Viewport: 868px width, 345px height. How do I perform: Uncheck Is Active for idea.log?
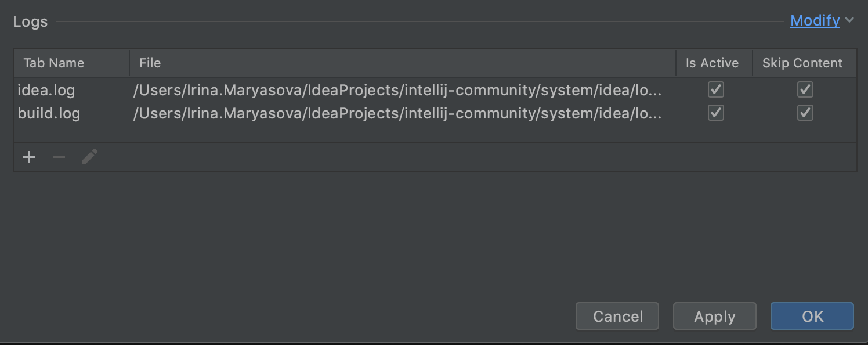pyautogui.click(x=716, y=89)
